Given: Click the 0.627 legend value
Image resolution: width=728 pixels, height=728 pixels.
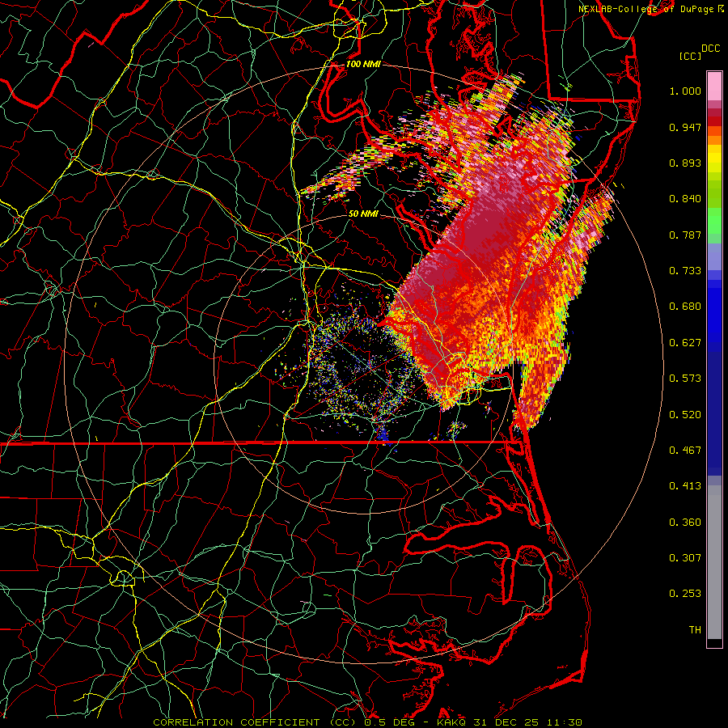Looking at the screenshot, I should tap(685, 343).
